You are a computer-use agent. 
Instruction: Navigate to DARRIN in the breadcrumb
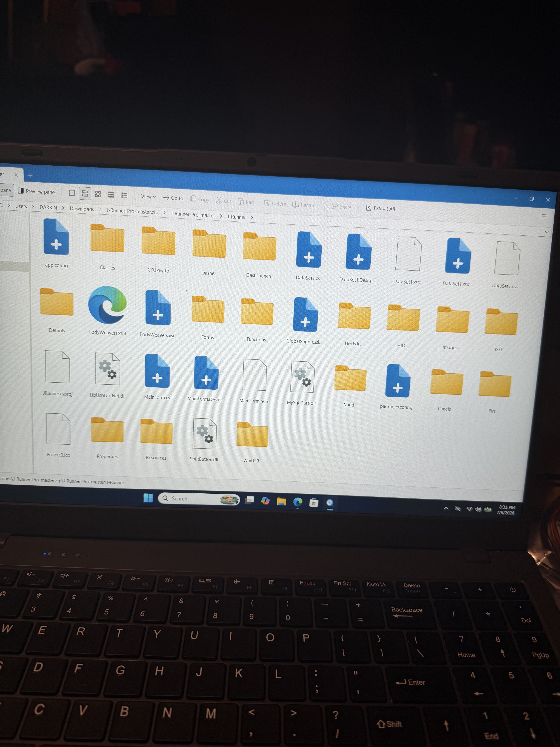click(x=48, y=207)
